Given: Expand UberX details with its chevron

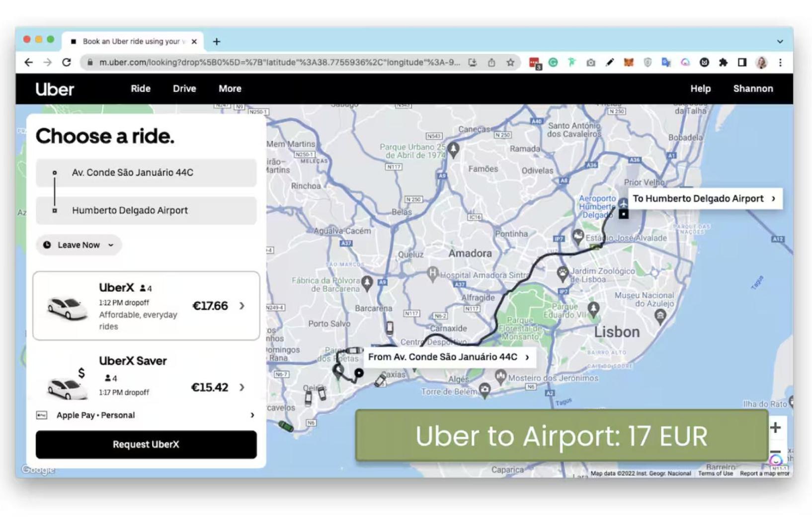Looking at the screenshot, I should click(242, 306).
